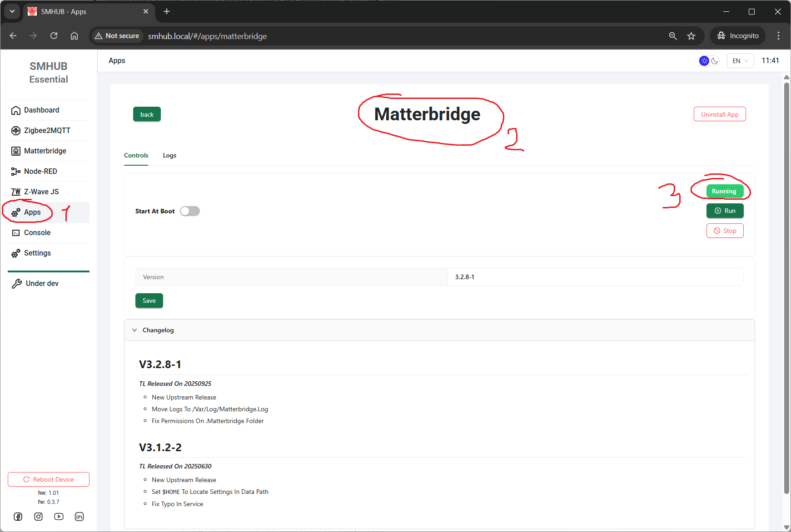Click the Version value field
Viewport: 791px width, 532px height.
tap(595, 277)
